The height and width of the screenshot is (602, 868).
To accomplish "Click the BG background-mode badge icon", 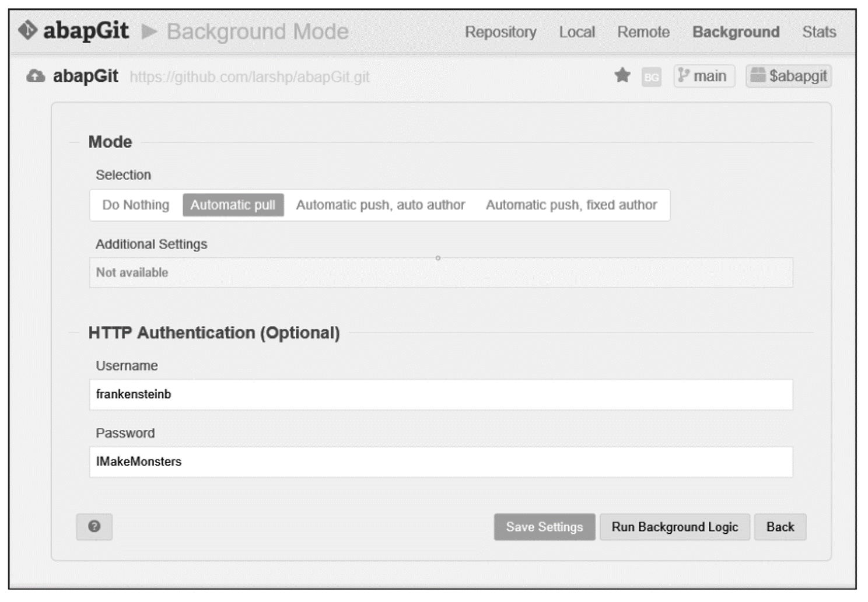I will (x=652, y=76).
